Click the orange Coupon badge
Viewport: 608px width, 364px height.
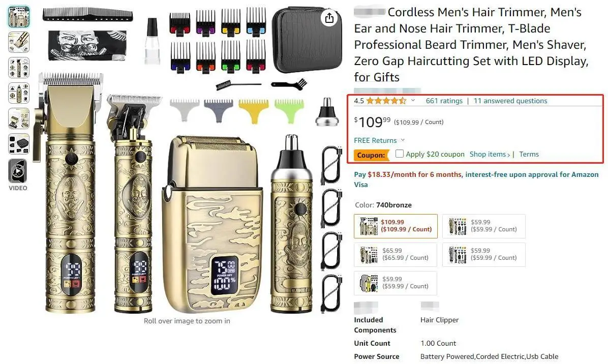click(x=371, y=155)
